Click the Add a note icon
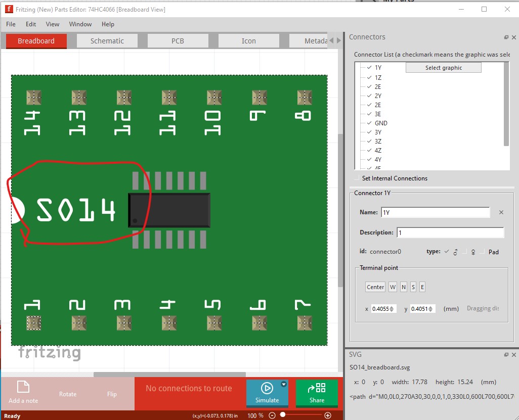Screen dimensions: 519x420 [23, 387]
